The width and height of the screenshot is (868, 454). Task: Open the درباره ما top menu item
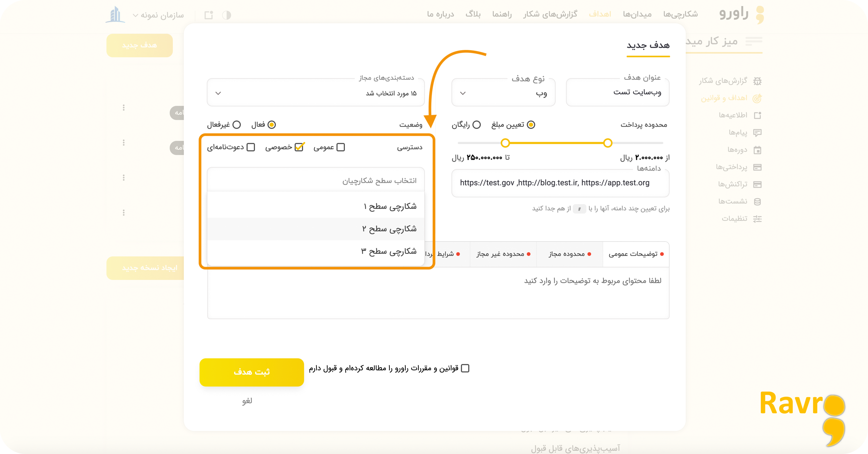[x=440, y=14]
